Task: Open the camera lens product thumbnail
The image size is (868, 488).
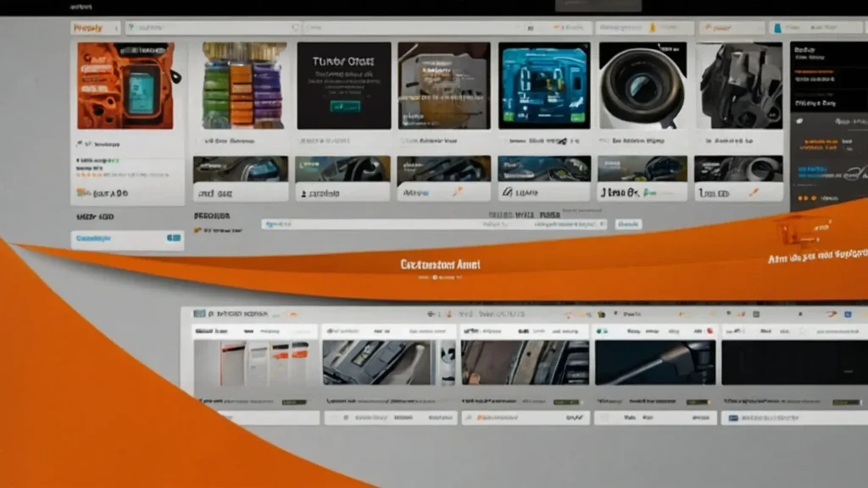Action: (642, 85)
